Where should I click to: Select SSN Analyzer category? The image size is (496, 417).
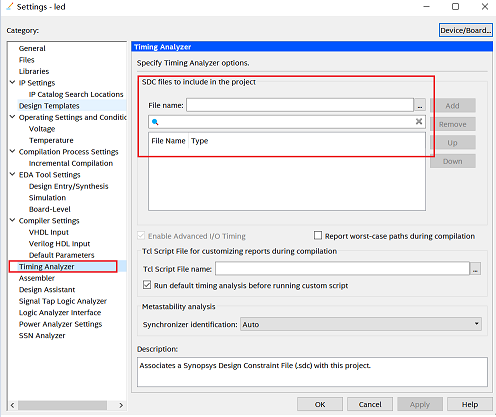pos(42,336)
